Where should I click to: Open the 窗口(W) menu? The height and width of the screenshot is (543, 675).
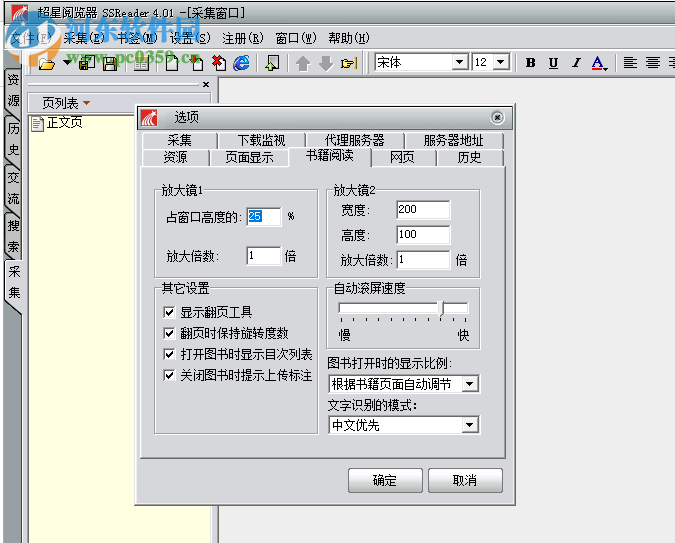(296, 38)
